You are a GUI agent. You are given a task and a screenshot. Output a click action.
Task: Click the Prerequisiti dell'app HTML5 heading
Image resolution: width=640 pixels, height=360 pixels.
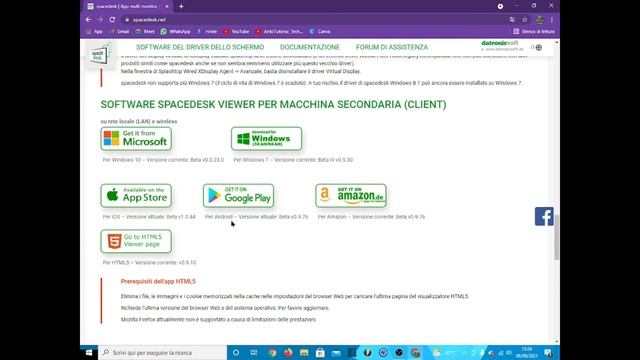[x=158, y=281]
